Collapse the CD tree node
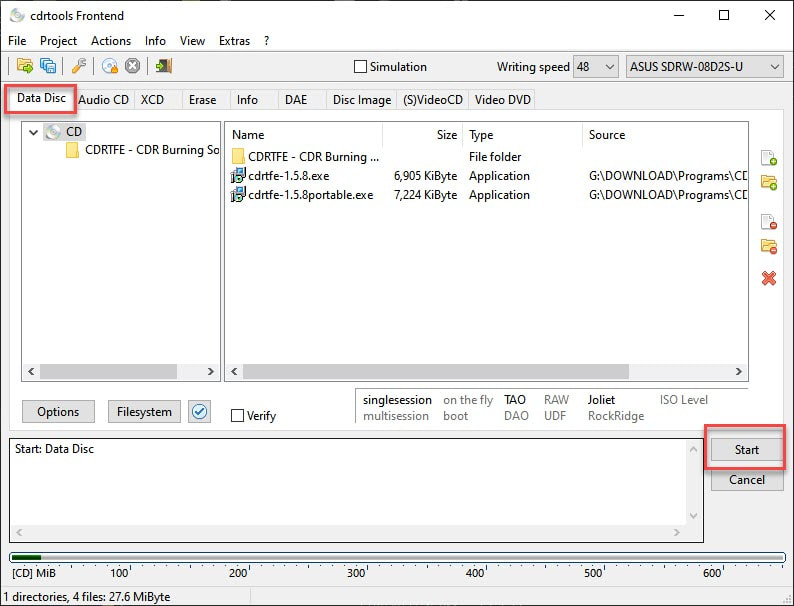The height and width of the screenshot is (606, 794). click(x=33, y=133)
